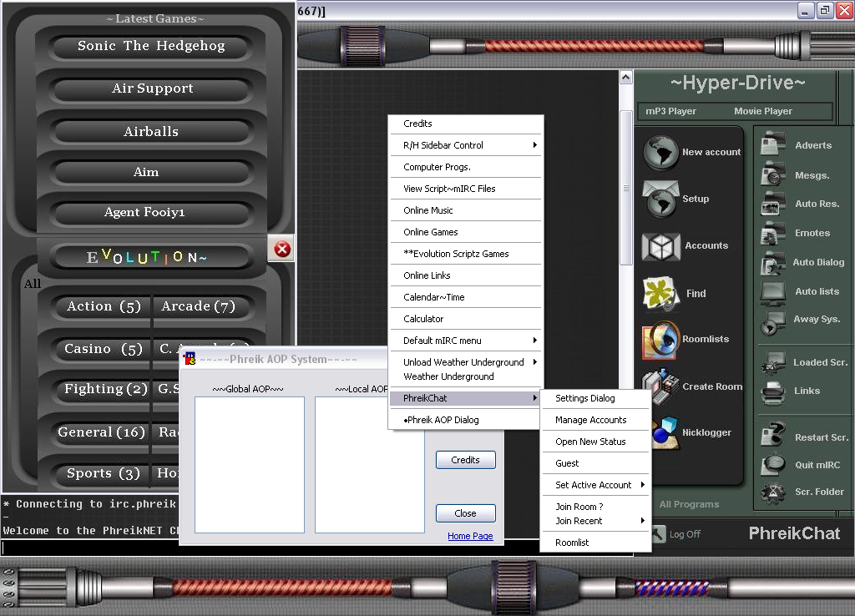Select Weather Underground menu item
Image resolution: width=855 pixels, height=616 pixels.
(466, 376)
